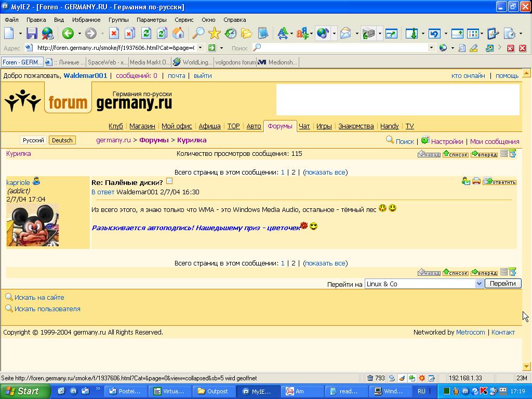The width and height of the screenshot is (532, 399).
Task: Toggle threaded tree view icon in Курилка header row
Action: tap(512, 154)
